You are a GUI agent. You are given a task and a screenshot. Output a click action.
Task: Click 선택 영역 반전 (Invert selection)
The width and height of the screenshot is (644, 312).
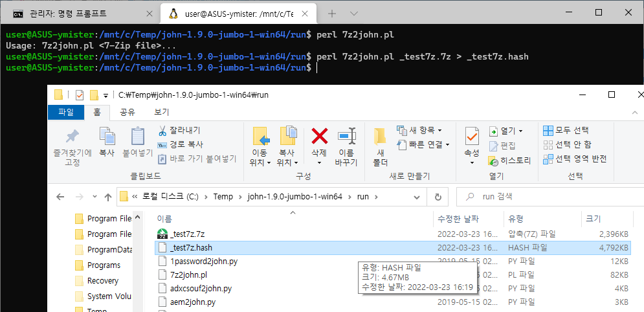point(575,159)
